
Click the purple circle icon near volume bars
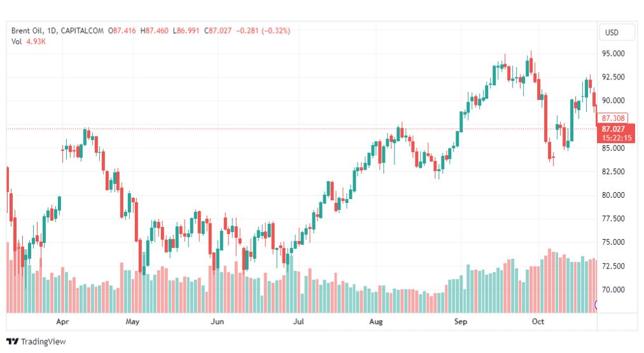point(596,305)
